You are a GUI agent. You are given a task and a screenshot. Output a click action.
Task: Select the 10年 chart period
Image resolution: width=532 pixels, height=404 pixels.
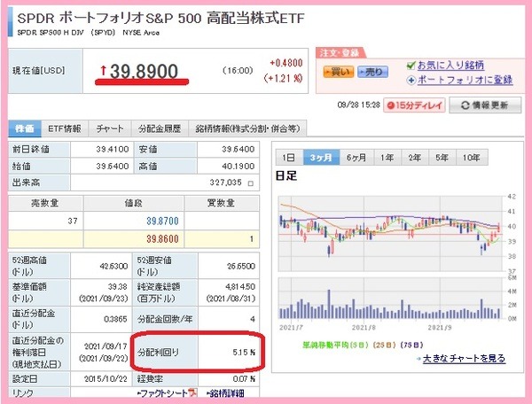coord(472,158)
